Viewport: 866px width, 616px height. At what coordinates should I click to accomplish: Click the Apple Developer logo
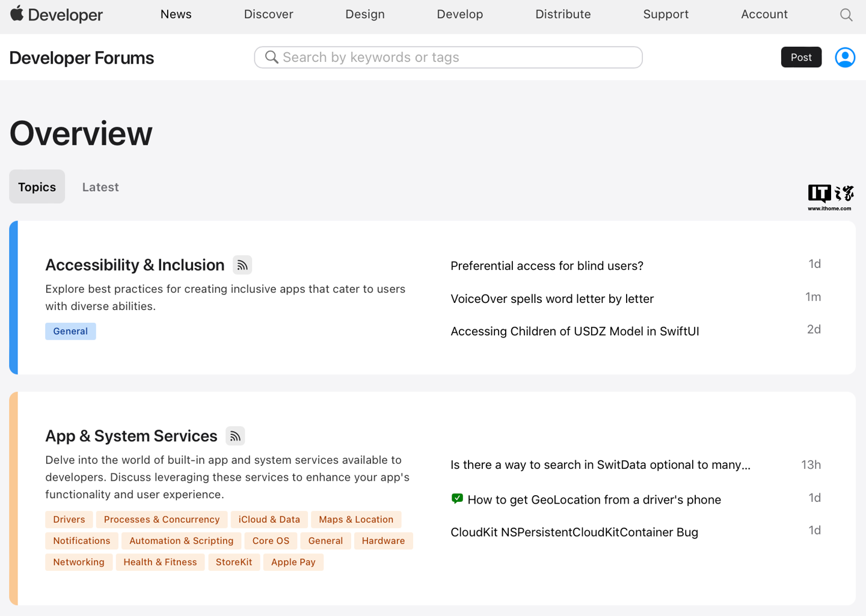coord(57,14)
